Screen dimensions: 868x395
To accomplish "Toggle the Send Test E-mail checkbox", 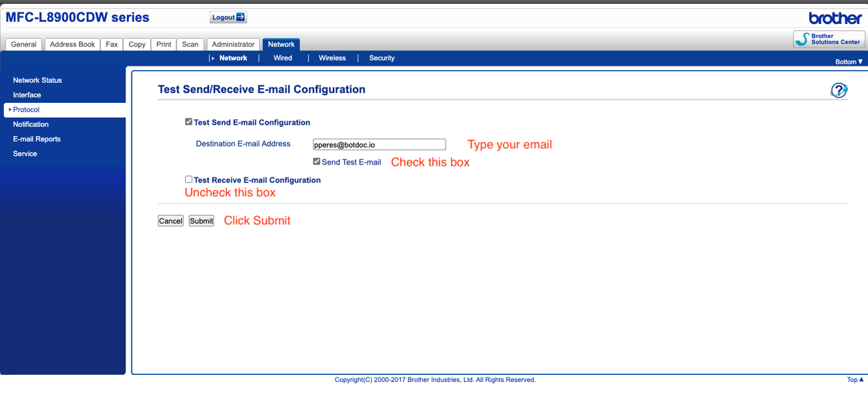I will point(317,161).
